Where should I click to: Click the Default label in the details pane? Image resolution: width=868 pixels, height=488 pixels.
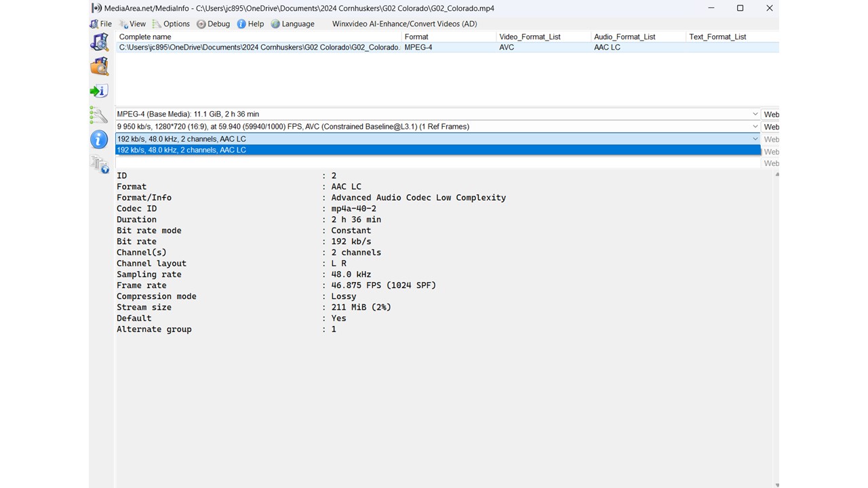click(134, 319)
